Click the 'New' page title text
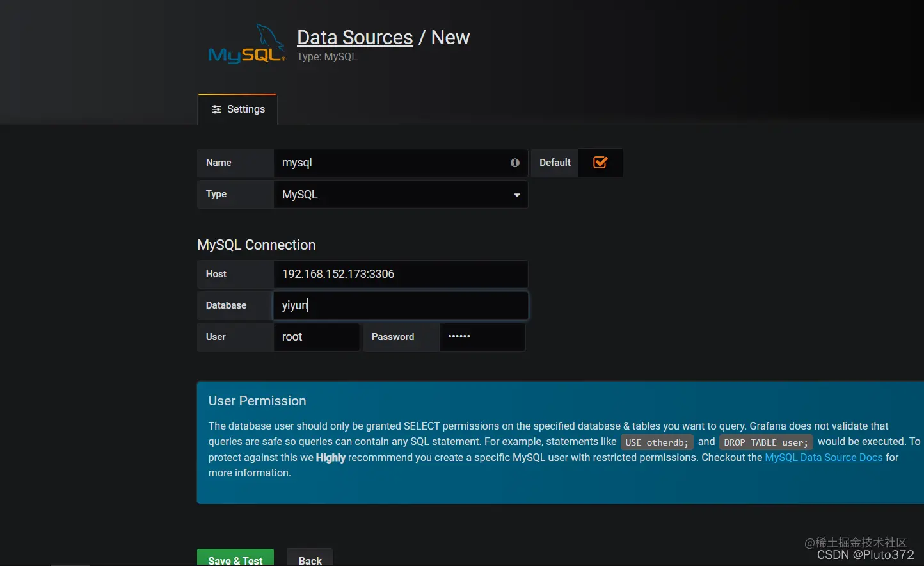The image size is (924, 566). [450, 38]
